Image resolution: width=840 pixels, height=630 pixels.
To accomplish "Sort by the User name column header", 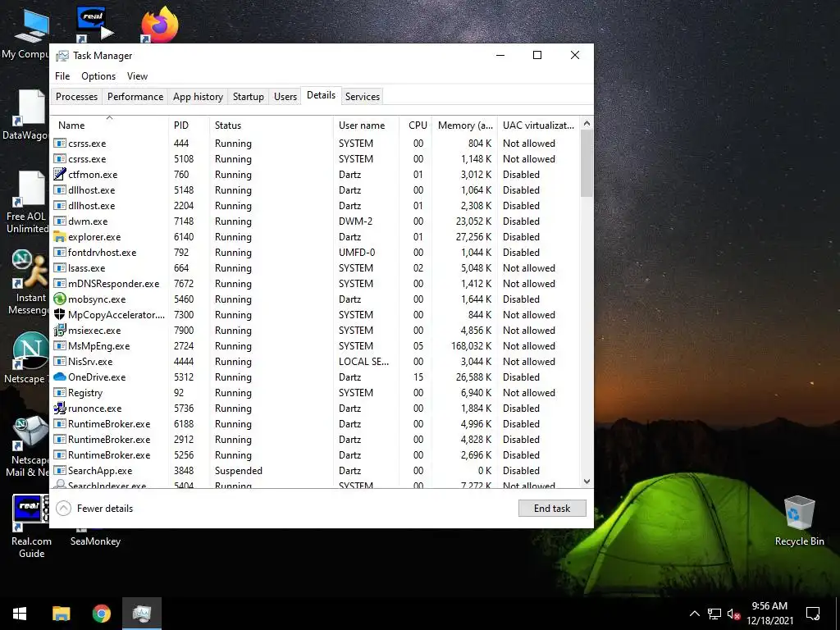I will point(367,126).
